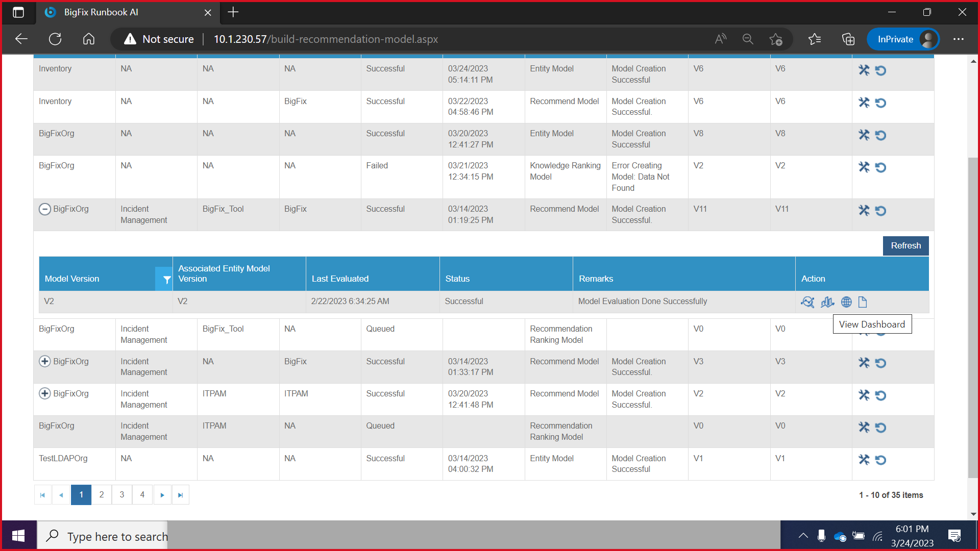Go to page 4 of results
Viewport: 980px width, 551px height.
(x=142, y=494)
